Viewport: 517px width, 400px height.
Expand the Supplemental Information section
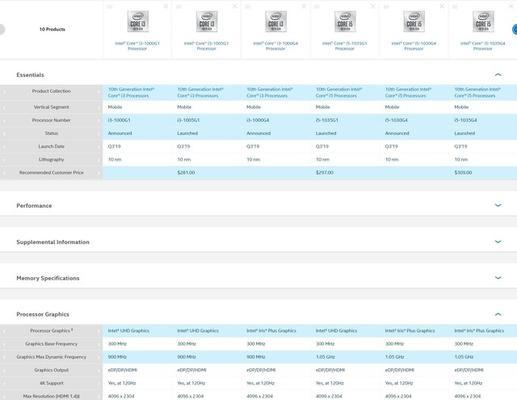click(x=498, y=242)
